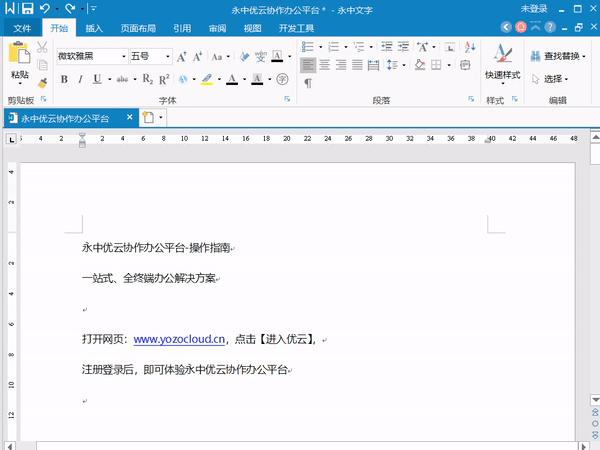Open paragraph dialog launcher in 段落 group
This screenshot has width=600, height=450.
click(x=471, y=99)
